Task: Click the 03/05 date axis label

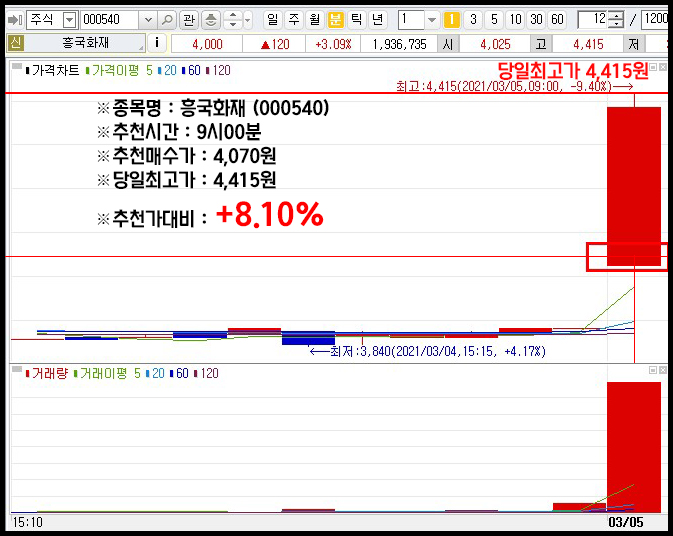Action: click(x=626, y=522)
